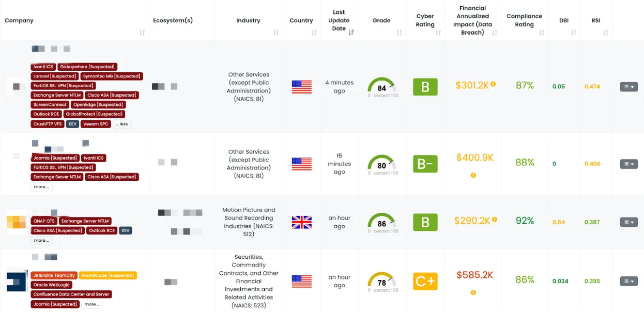Click the gauge showing grade 78
644x312 pixels.
click(381, 281)
